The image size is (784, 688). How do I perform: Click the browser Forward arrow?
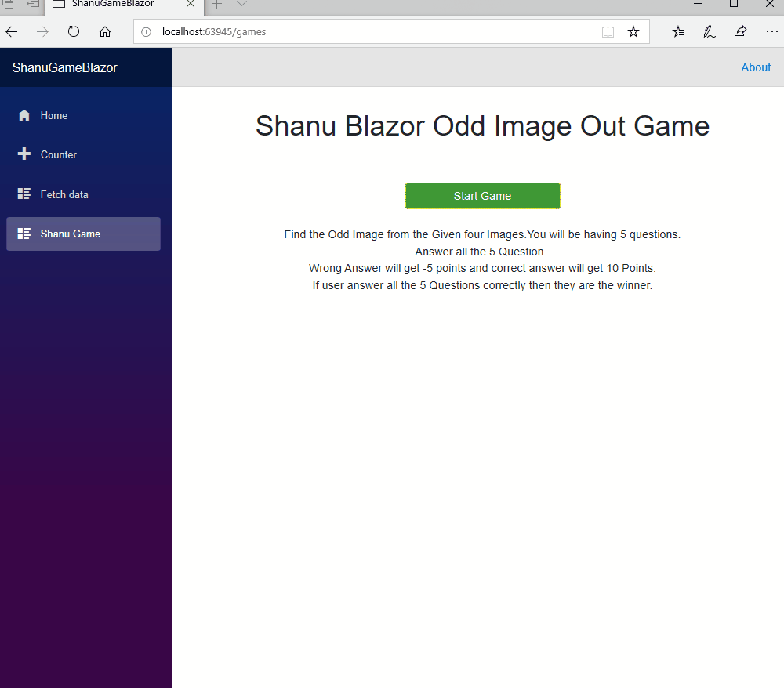click(x=42, y=32)
